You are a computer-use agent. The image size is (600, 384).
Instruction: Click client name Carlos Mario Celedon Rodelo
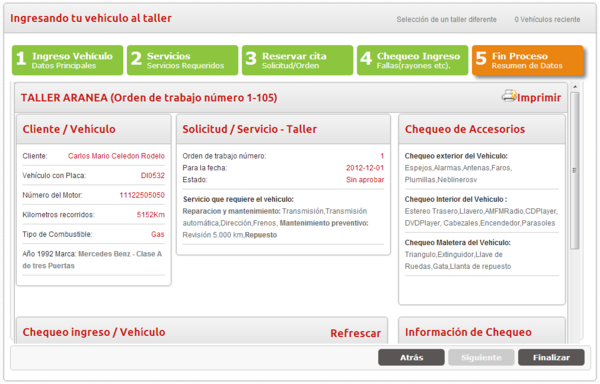[116, 156]
